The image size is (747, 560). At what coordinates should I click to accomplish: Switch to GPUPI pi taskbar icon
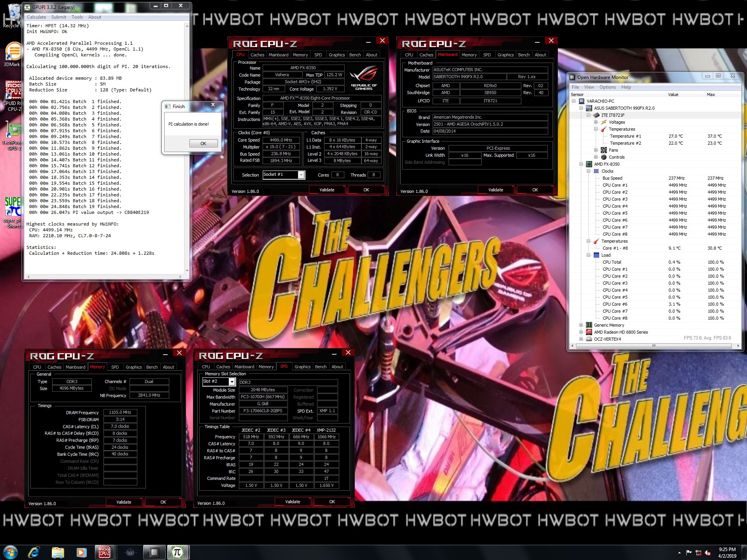(178, 552)
